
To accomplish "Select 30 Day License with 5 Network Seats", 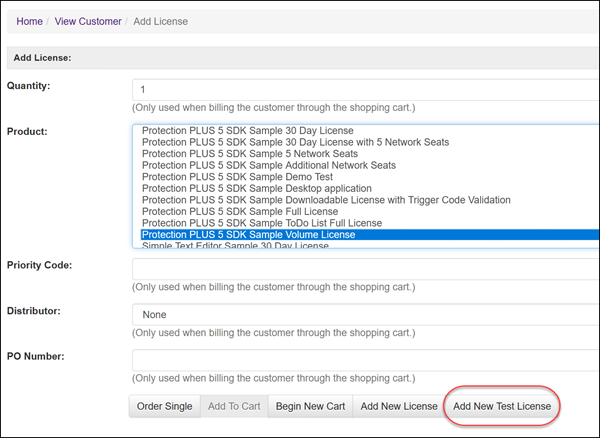I will click(370, 142).
